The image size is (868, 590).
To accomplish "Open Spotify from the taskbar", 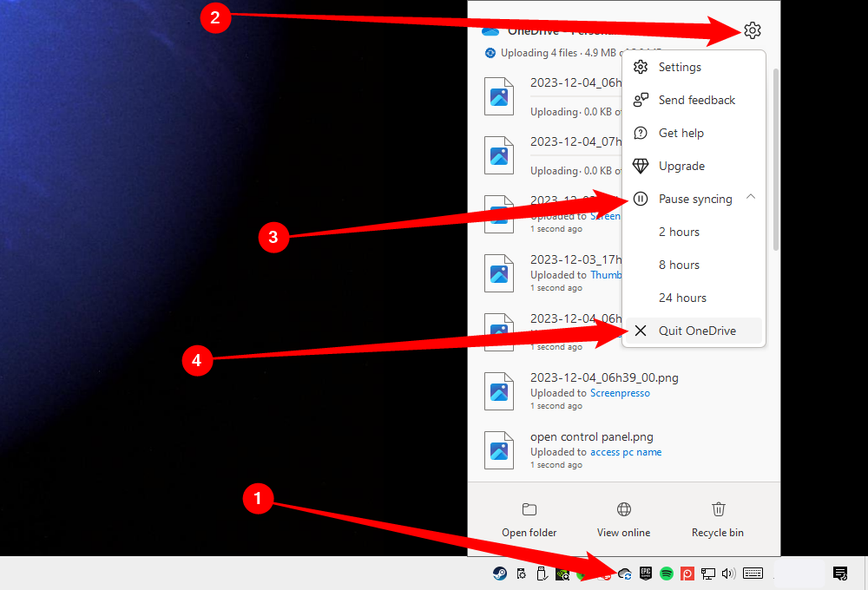I will pyautogui.click(x=666, y=574).
